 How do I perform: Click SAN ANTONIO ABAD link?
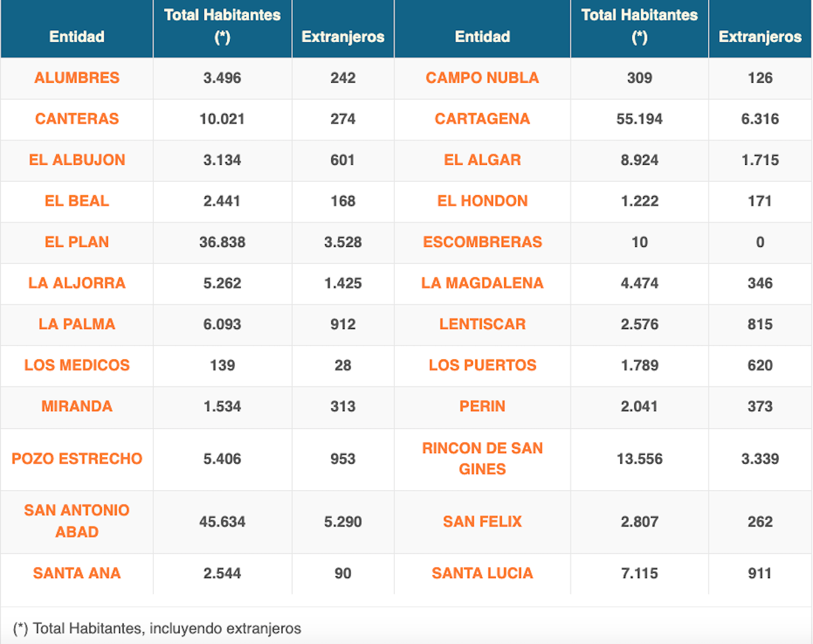pos(77,521)
